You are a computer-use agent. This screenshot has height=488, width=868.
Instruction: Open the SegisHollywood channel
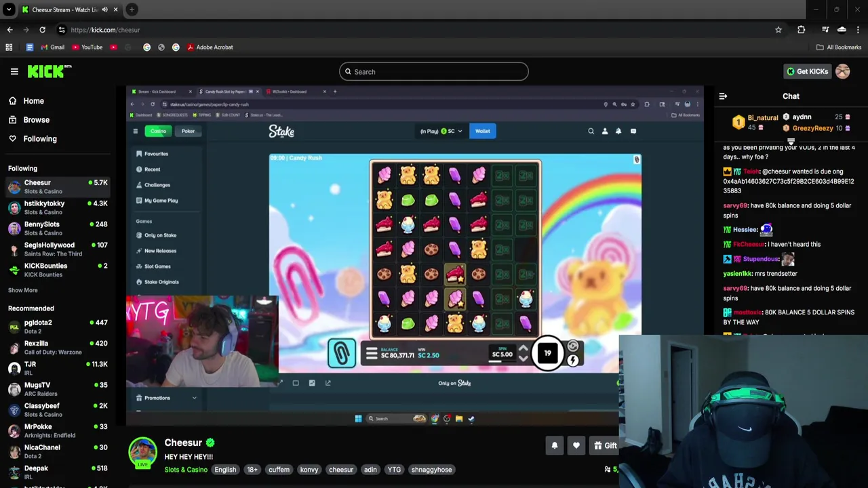point(58,249)
